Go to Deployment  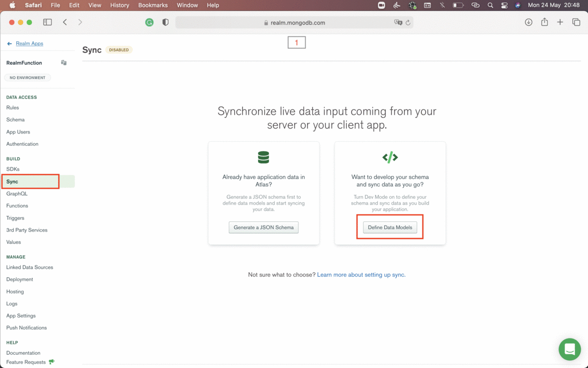click(x=20, y=280)
